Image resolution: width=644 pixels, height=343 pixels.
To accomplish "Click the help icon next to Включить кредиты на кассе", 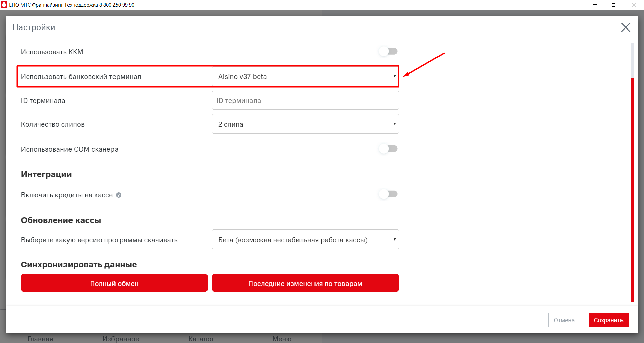I will [119, 195].
